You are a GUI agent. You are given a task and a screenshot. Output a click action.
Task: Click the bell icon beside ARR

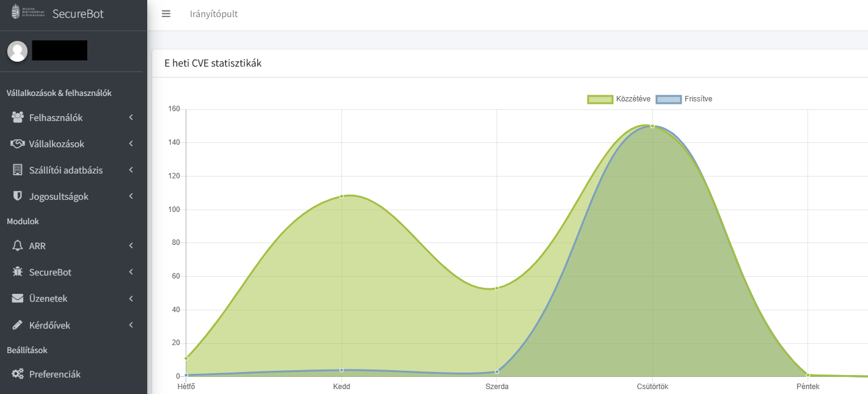coord(18,246)
